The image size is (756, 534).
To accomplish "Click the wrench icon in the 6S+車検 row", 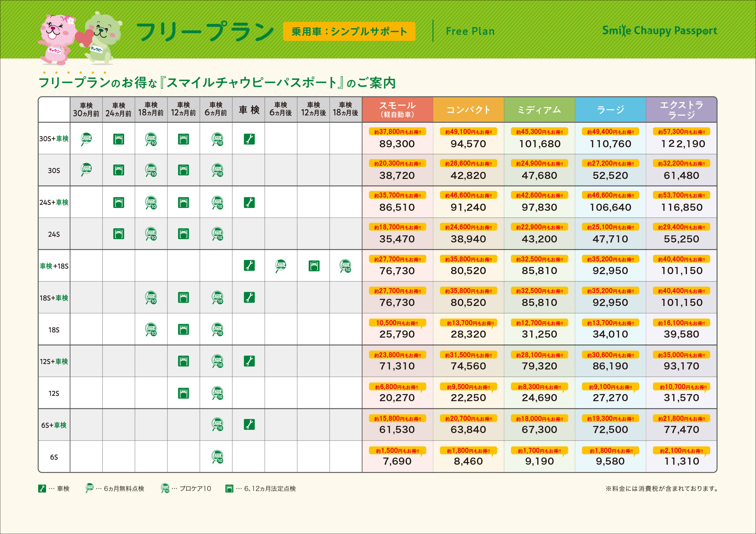I will (x=249, y=424).
